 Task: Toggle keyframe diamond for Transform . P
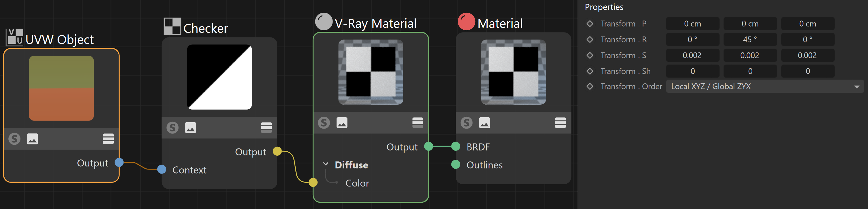pyautogui.click(x=590, y=24)
